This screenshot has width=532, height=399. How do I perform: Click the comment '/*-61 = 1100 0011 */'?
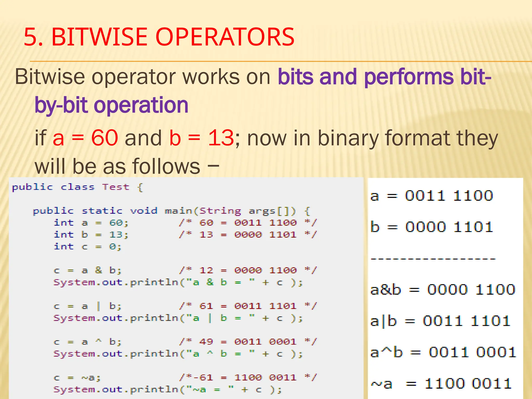tap(248, 377)
